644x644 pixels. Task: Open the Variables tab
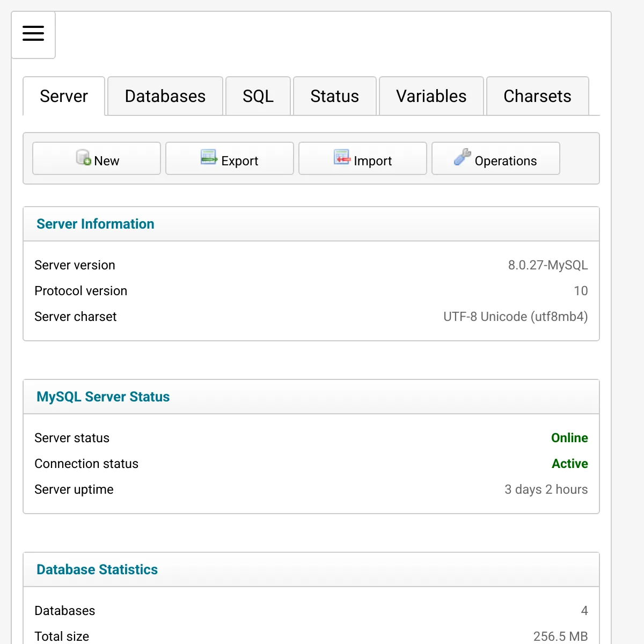coord(431,96)
